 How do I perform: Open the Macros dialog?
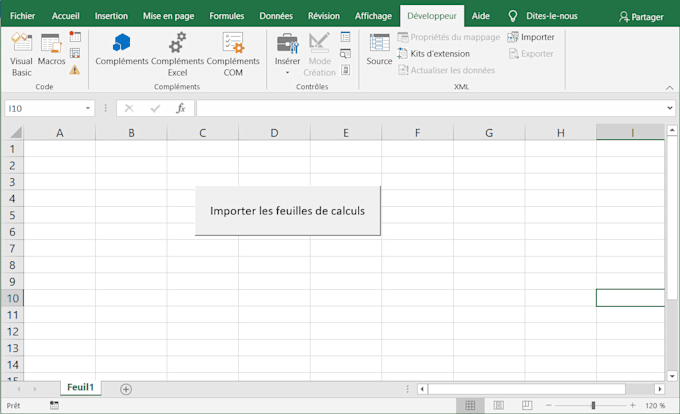51,49
